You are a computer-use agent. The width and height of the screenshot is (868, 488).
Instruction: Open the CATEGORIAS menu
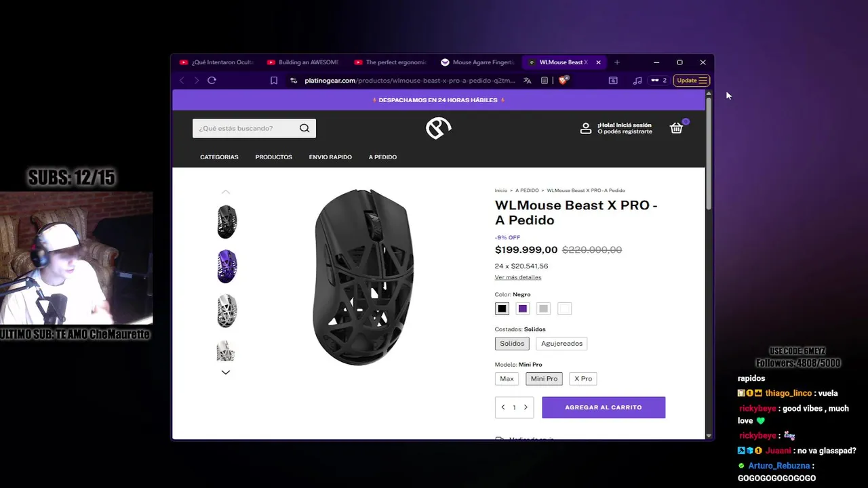[219, 157]
